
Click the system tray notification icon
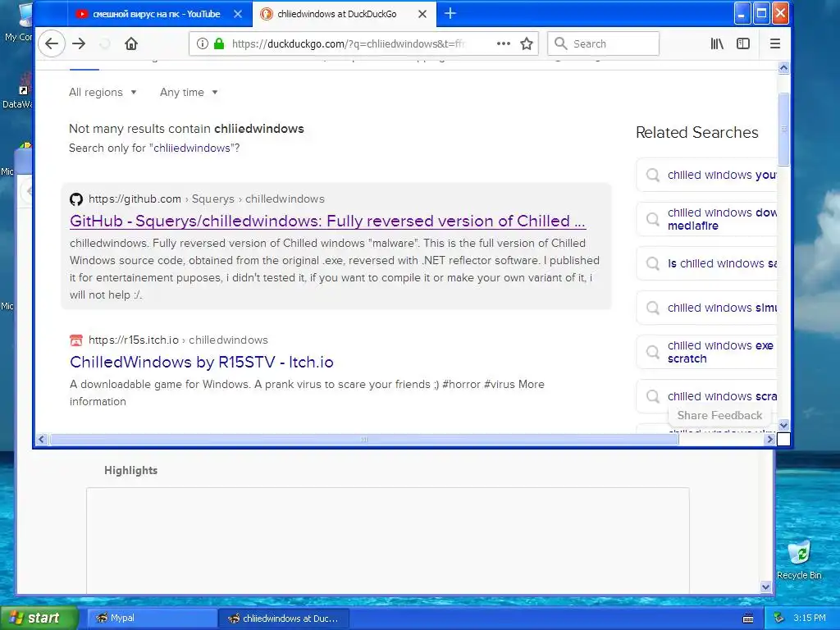[779, 619]
